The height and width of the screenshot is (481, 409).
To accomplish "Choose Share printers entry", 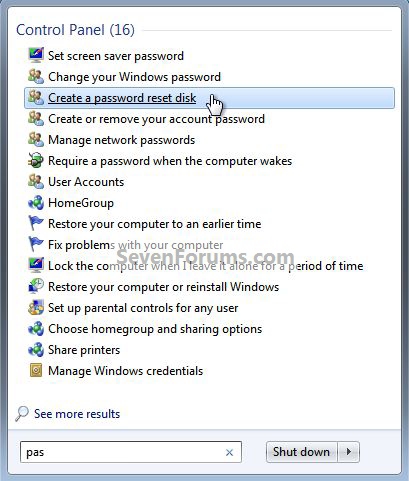I will 84,350.
